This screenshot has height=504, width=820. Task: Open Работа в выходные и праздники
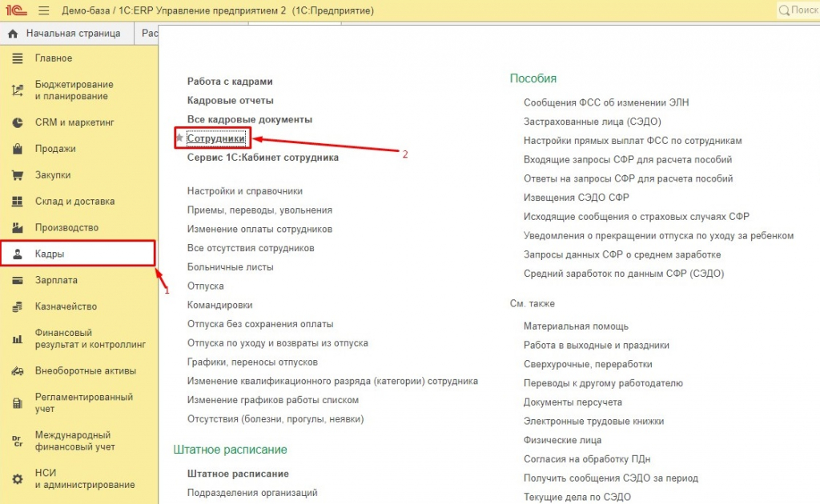(596, 346)
